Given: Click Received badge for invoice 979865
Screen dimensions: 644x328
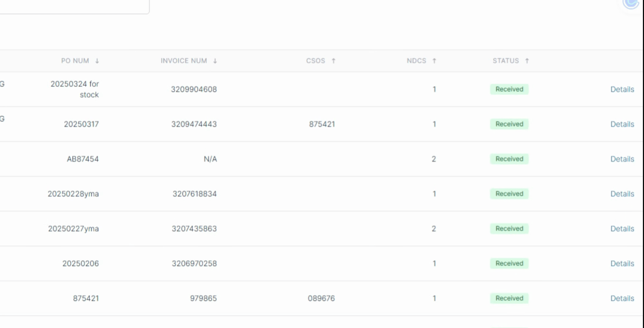Looking at the screenshot, I should [x=509, y=299].
